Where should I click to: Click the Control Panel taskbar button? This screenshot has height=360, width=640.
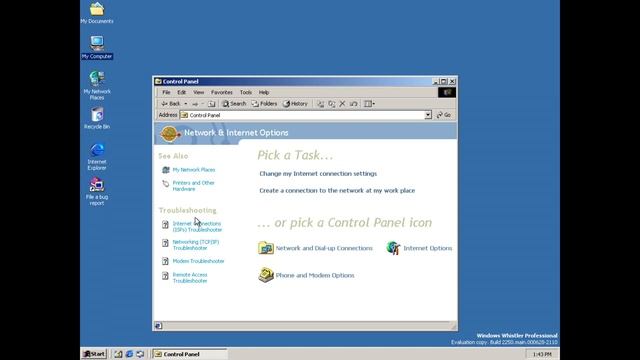click(190, 354)
